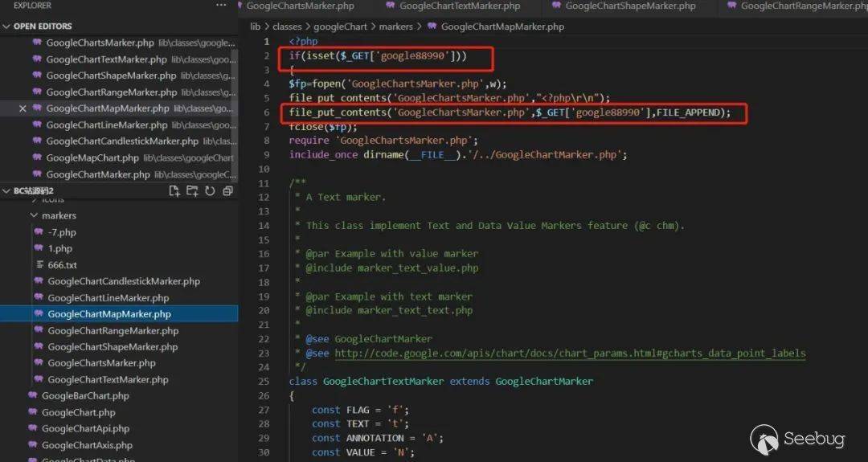Refresh the explorer file tree

(x=210, y=191)
